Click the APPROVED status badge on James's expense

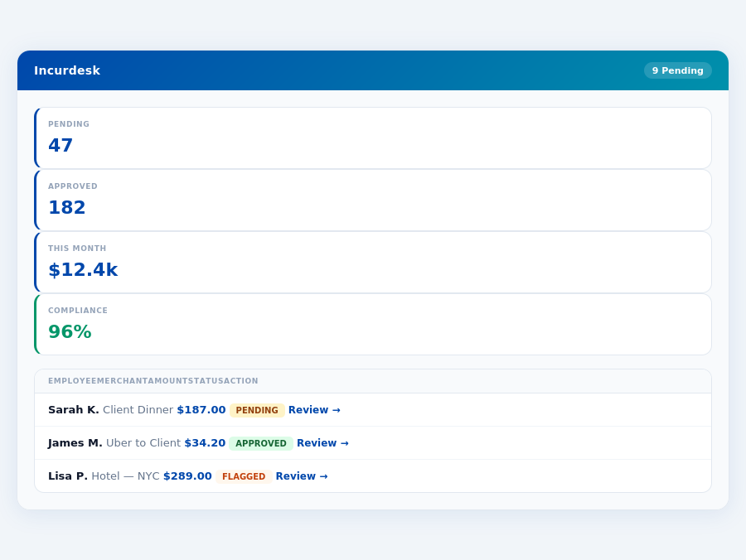260,443
